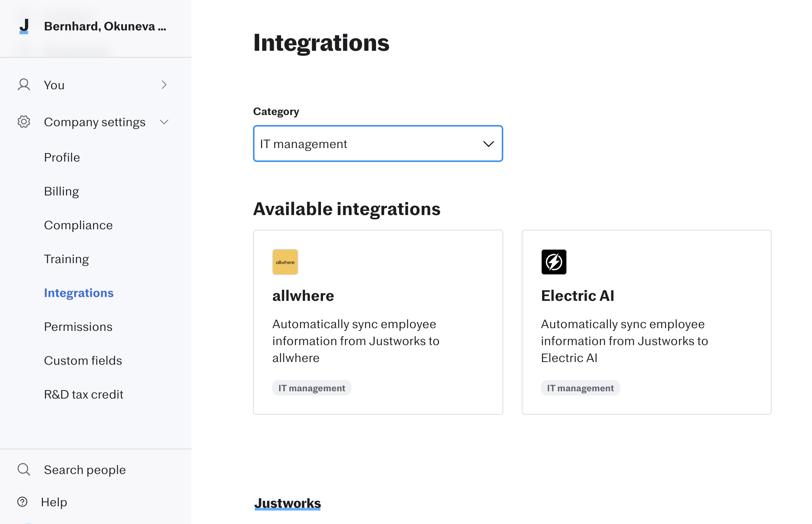Click IT management tag on allwhere card

(x=312, y=388)
